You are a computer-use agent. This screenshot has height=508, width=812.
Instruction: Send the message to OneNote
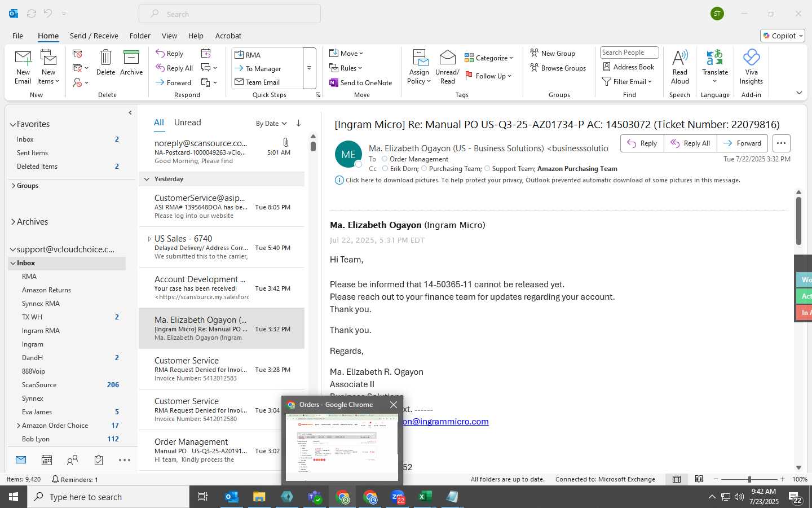[361, 82]
